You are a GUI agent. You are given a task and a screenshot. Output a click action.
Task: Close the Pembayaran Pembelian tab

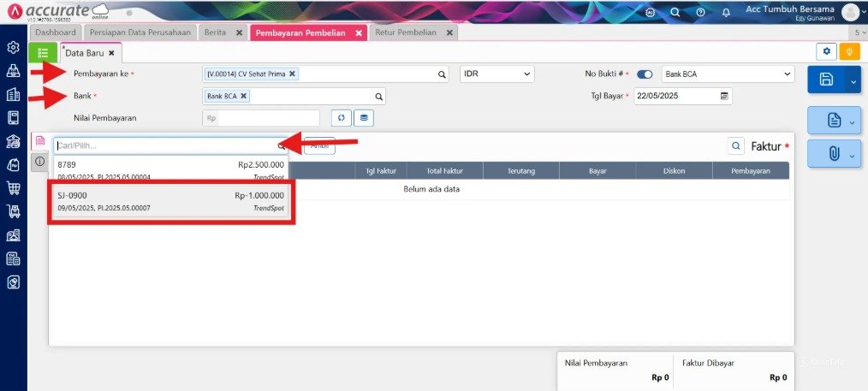pos(358,33)
